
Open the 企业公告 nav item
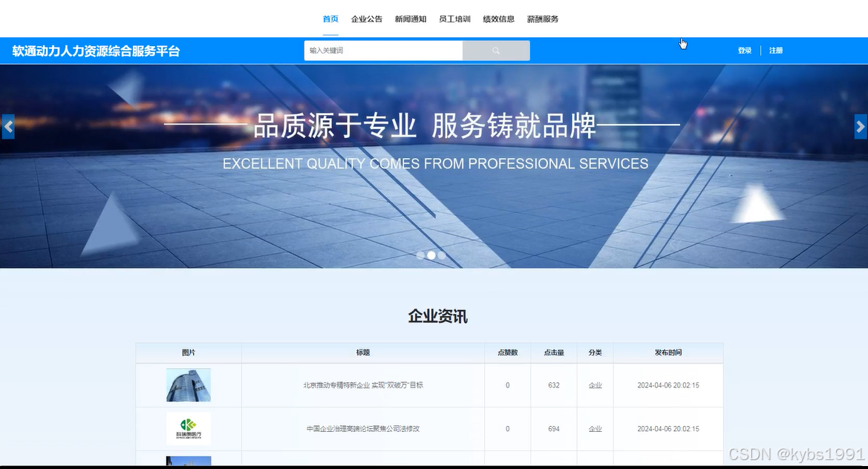(367, 19)
